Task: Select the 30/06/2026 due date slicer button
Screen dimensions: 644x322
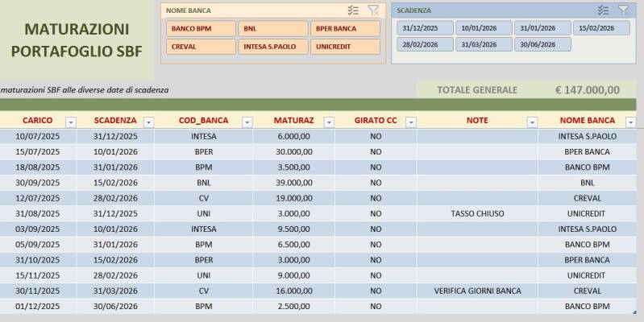Action: coord(542,44)
